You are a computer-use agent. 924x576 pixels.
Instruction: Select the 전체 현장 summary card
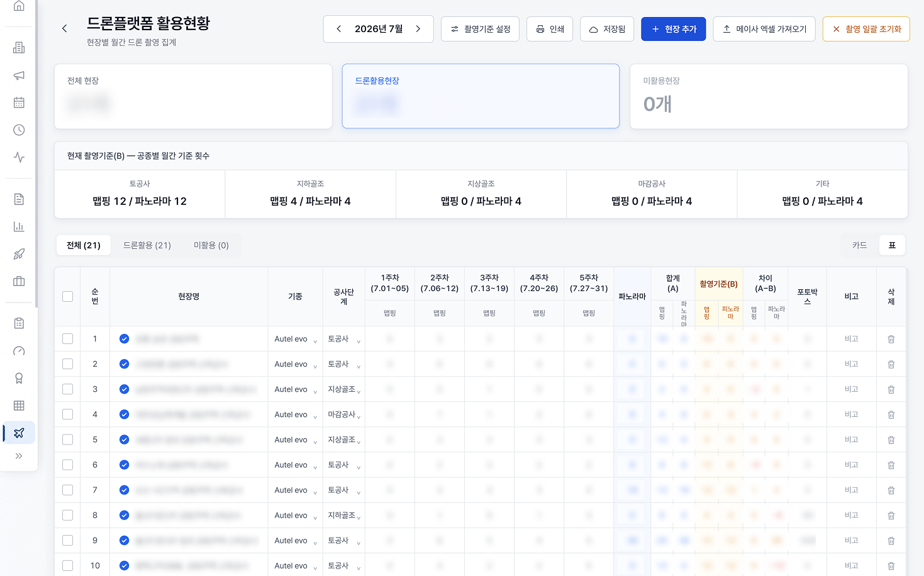(x=193, y=96)
